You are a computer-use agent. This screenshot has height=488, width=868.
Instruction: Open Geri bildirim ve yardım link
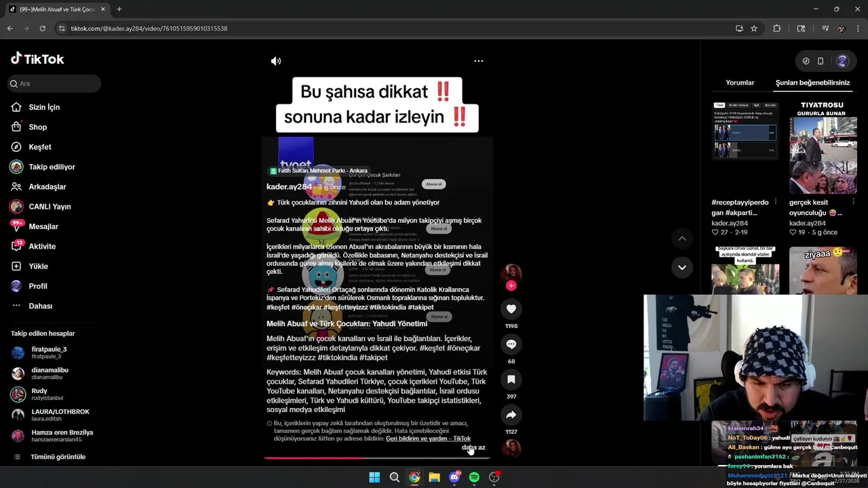(x=428, y=439)
